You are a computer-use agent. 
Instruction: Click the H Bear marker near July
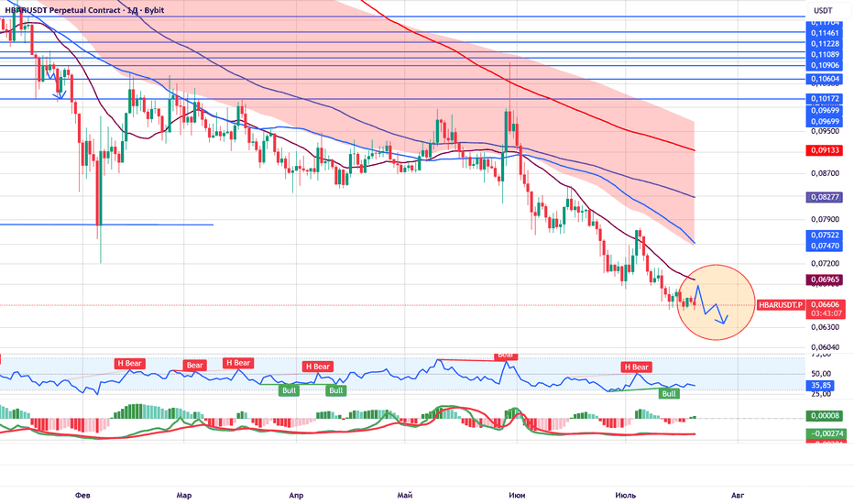pyautogui.click(x=636, y=367)
